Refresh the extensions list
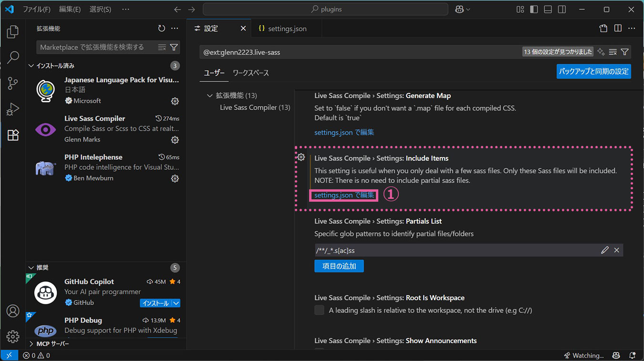644x361 pixels. tap(162, 29)
